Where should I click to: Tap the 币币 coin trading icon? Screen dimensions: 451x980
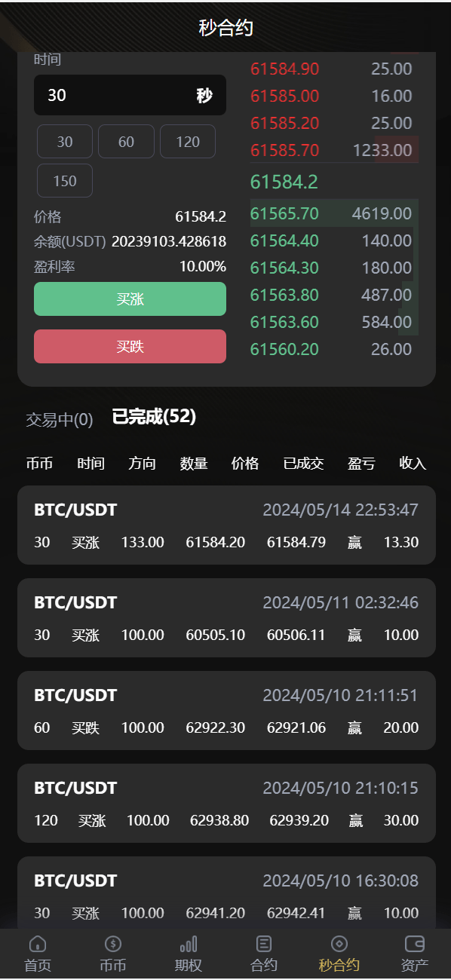pyautogui.click(x=113, y=944)
